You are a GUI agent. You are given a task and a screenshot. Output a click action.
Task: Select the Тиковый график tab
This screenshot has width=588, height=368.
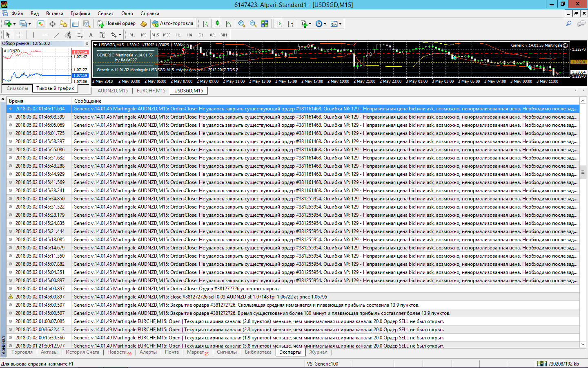click(55, 88)
